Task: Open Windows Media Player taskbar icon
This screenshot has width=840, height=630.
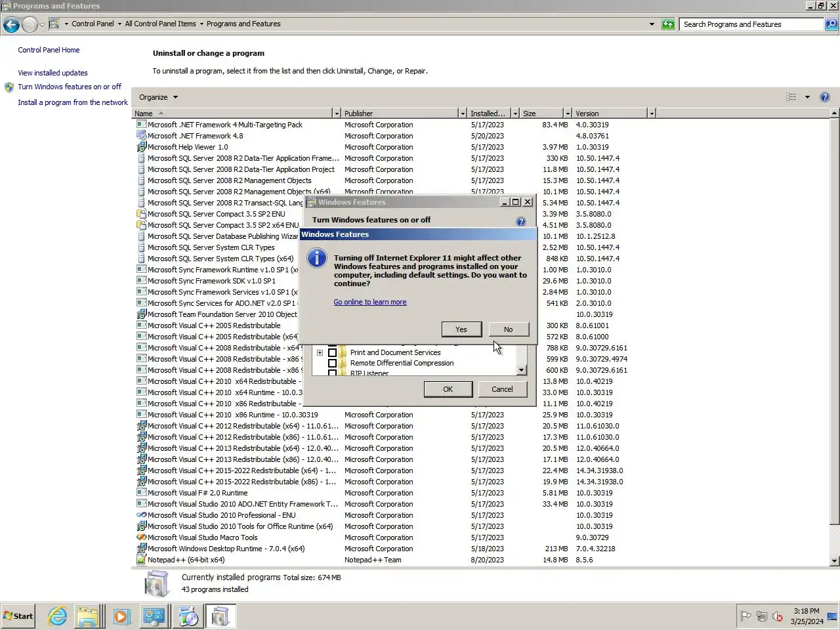Action: [x=121, y=616]
